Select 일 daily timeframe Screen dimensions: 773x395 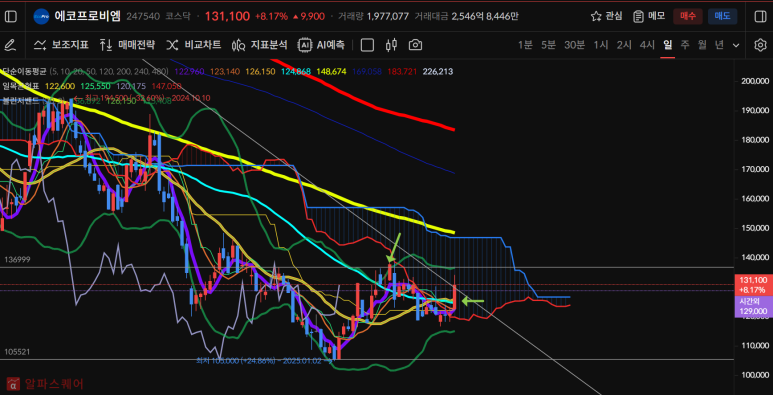coord(668,45)
